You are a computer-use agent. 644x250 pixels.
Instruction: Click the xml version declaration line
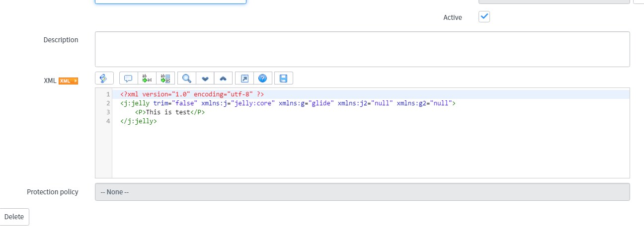(x=192, y=94)
